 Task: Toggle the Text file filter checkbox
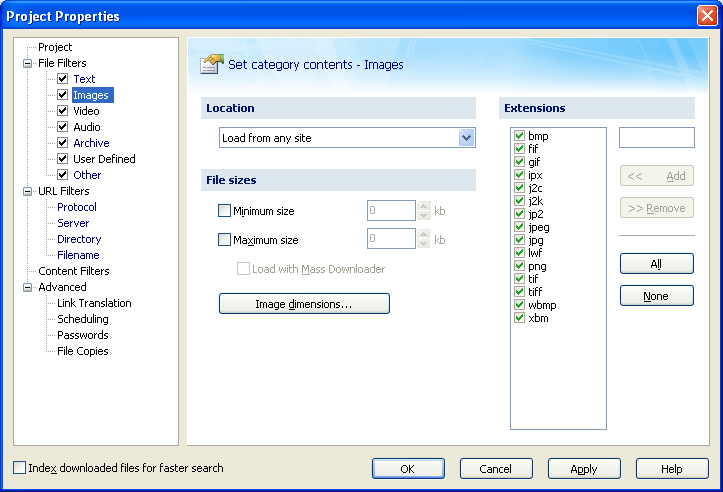pos(63,79)
